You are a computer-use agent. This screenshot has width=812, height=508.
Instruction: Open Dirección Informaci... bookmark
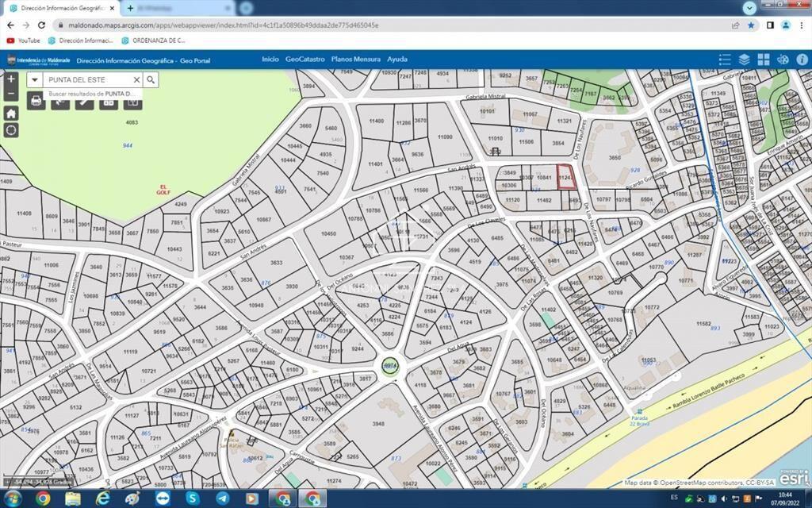(x=81, y=40)
